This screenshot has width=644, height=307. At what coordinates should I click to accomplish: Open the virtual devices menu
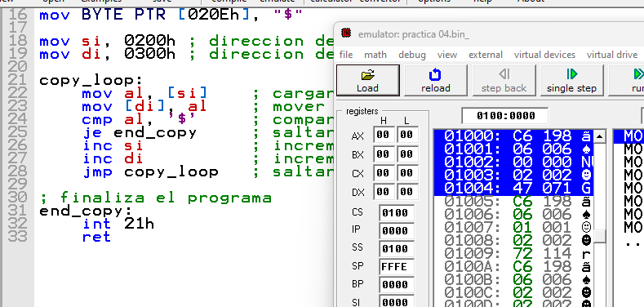(x=544, y=55)
